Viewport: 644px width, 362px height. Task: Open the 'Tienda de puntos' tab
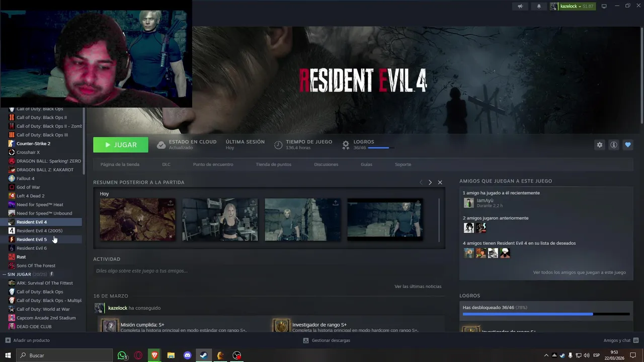(273, 164)
